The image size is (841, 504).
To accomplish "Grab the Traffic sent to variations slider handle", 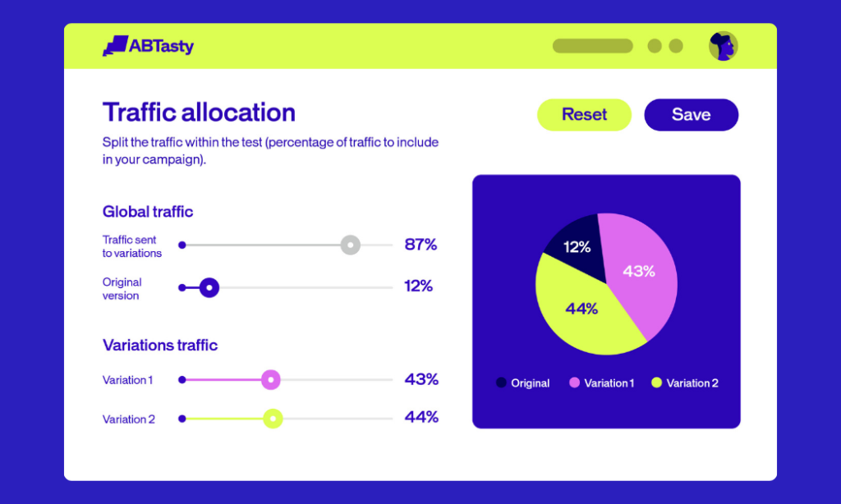I will [351, 245].
